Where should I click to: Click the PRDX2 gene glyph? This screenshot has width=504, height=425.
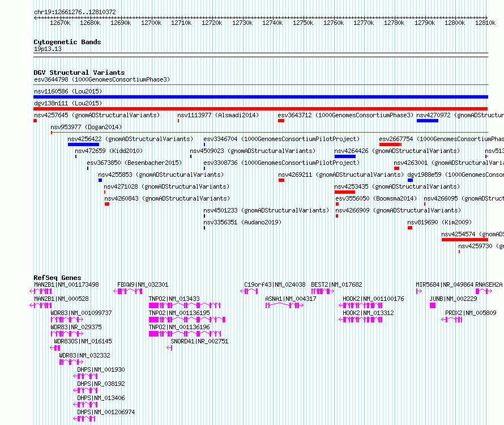(x=454, y=320)
